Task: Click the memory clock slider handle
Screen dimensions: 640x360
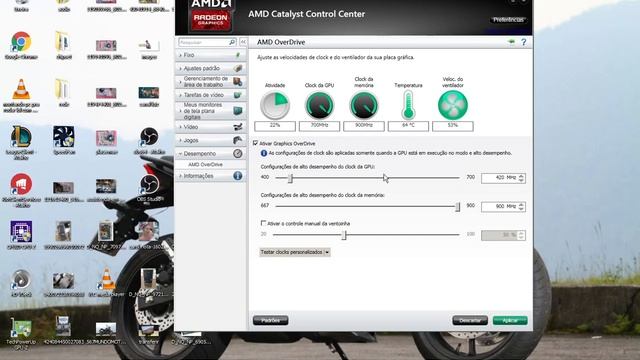Action: click(x=458, y=207)
